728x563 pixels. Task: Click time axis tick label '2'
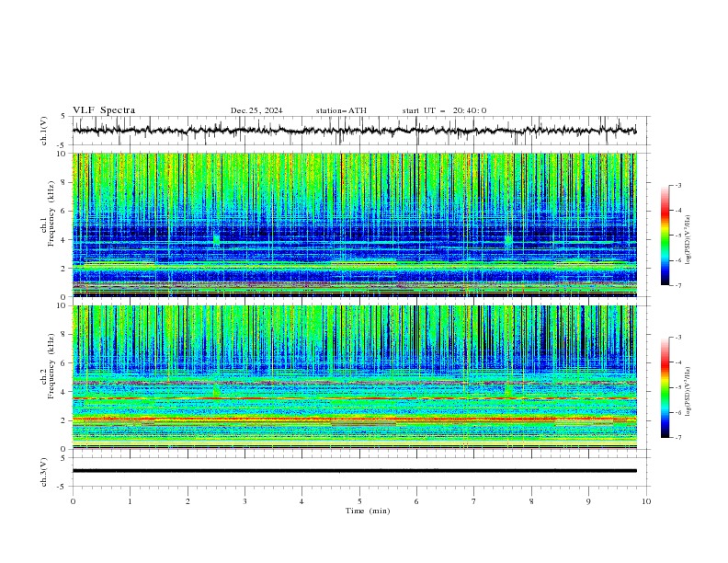188,501
